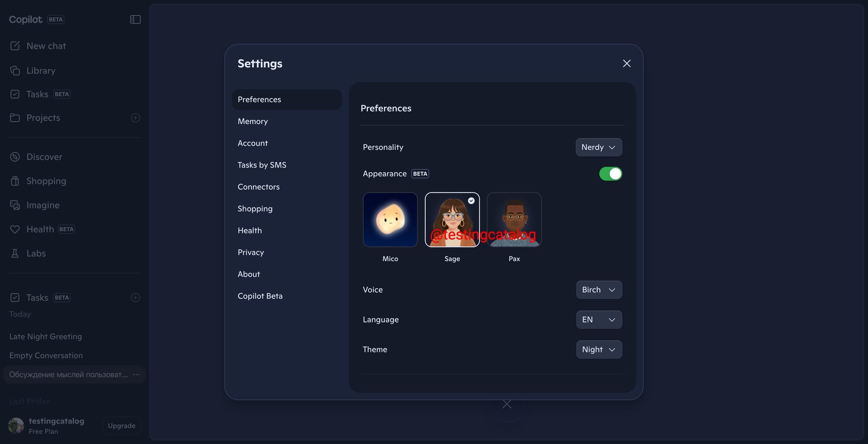Viewport: 868px width, 444px height.
Task: Expand the Voice Birch dropdown
Action: coord(598,290)
